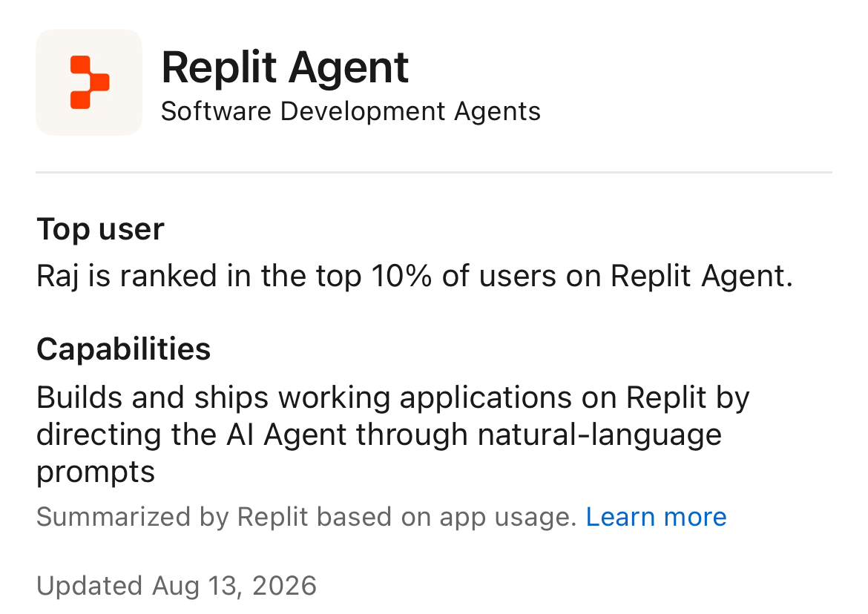
Task: Select the 10% figure in ranking text
Action: [x=401, y=275]
